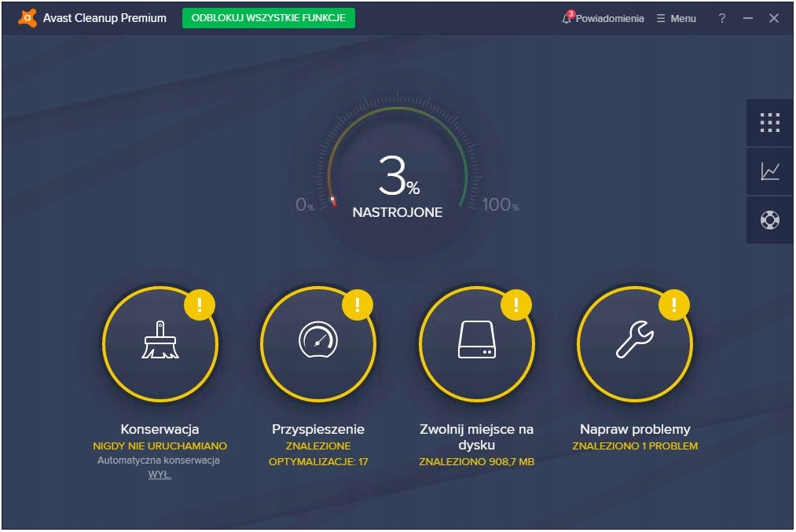
Task: Click Automatyczna konserwacja text
Action: pos(159,460)
